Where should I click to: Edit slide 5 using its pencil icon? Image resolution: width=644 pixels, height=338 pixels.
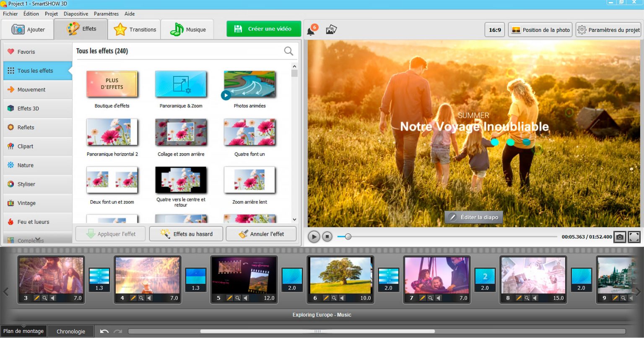click(x=229, y=298)
